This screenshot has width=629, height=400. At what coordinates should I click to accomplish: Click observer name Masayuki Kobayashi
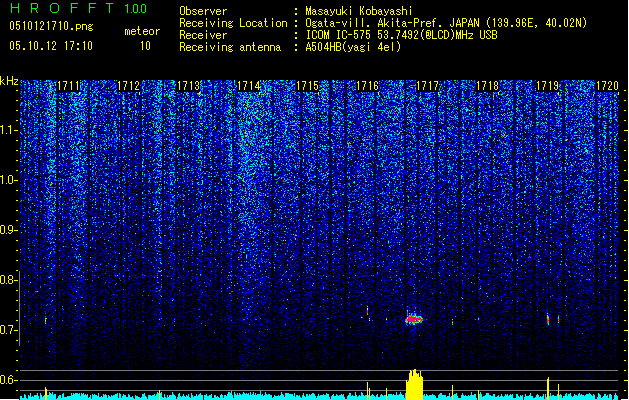tap(359, 11)
